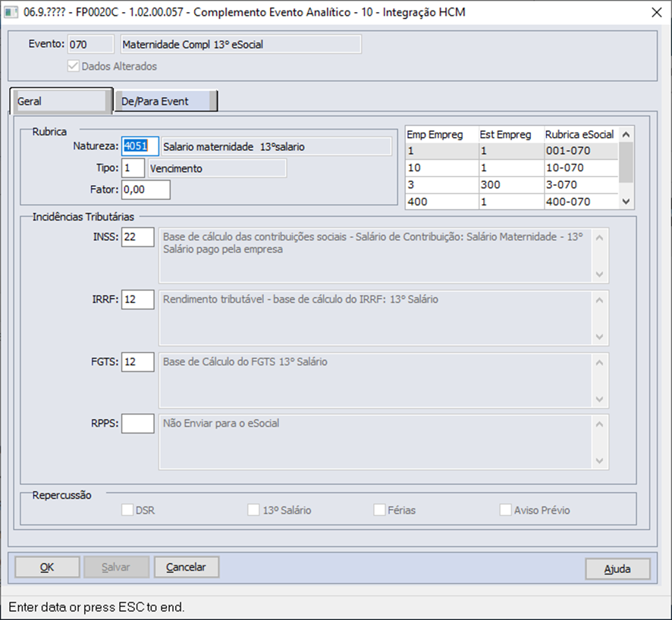
Task: Click the Cancelar button
Action: click(186, 567)
